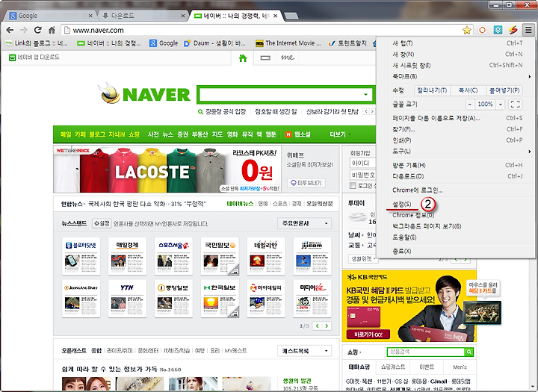Open the 캐스트목록 dropdown
This screenshot has width=538, height=392.
(x=305, y=351)
